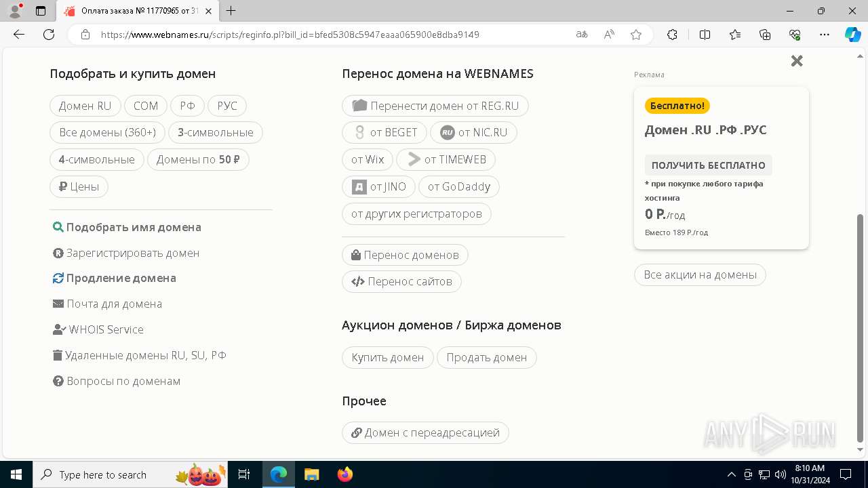Click the taskbar search box
868x488 pixels.
coord(131,474)
